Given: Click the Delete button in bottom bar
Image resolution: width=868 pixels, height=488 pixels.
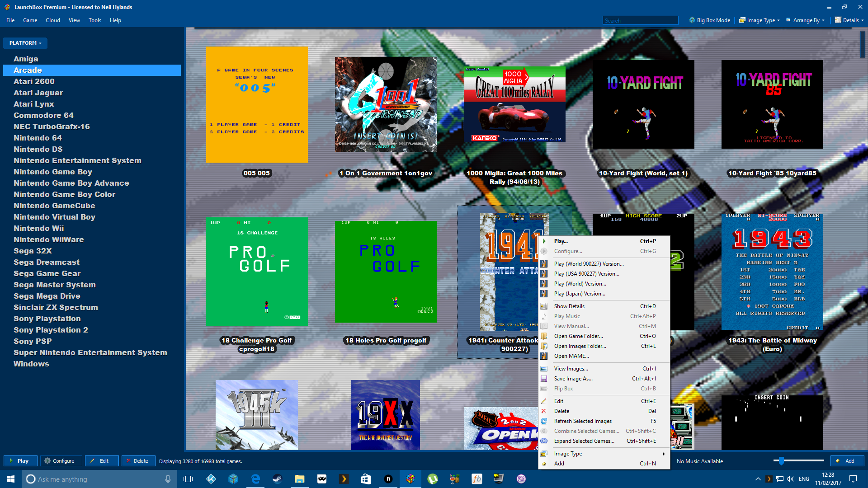Looking at the screenshot, I should (138, 461).
